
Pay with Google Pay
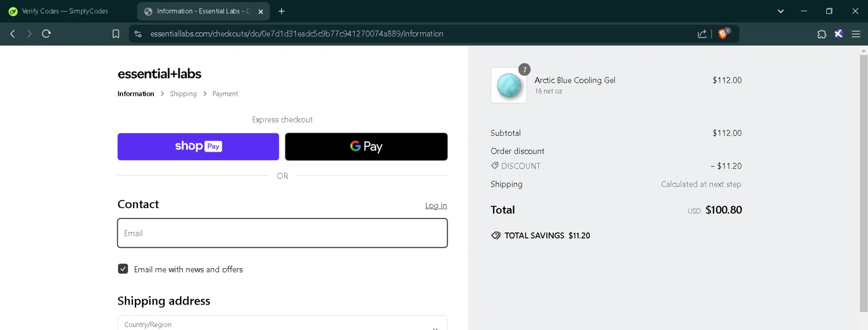[x=366, y=147]
